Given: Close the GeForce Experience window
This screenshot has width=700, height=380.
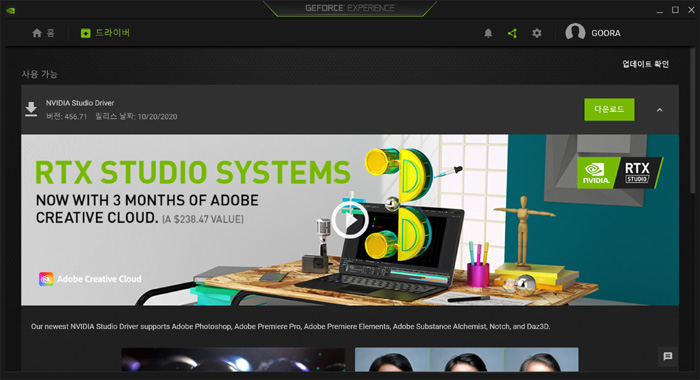Looking at the screenshot, I should [691, 10].
